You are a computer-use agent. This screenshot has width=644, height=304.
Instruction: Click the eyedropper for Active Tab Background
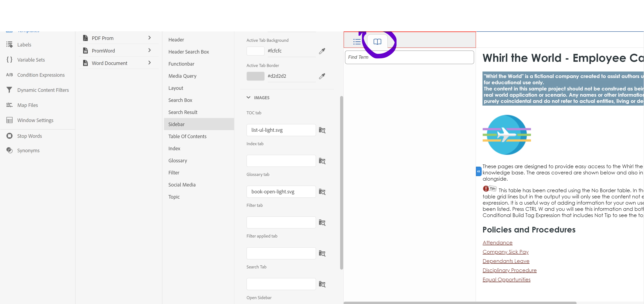pyautogui.click(x=322, y=51)
